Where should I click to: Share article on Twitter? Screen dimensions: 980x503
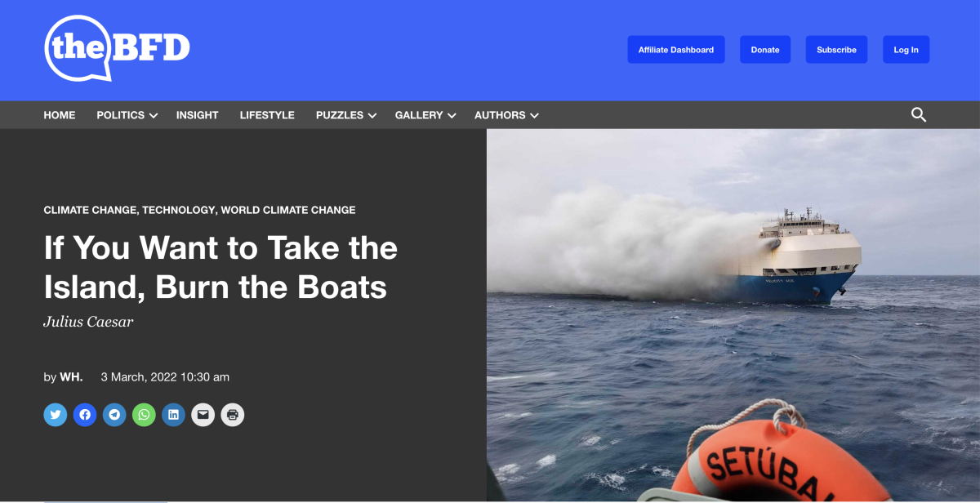(x=56, y=415)
